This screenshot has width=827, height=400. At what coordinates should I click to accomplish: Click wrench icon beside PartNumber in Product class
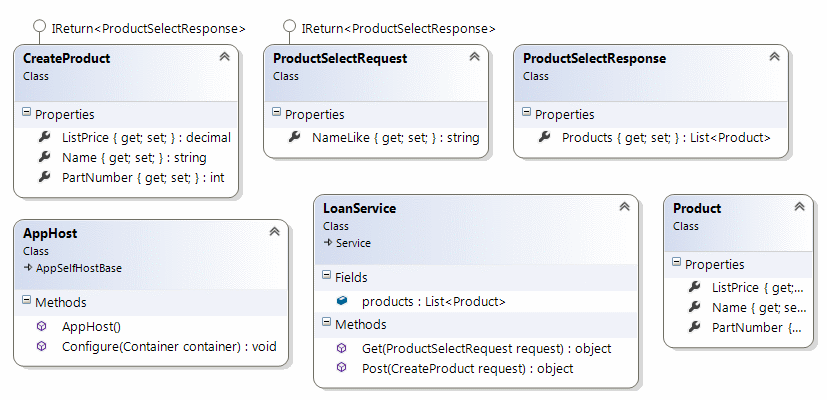(694, 328)
